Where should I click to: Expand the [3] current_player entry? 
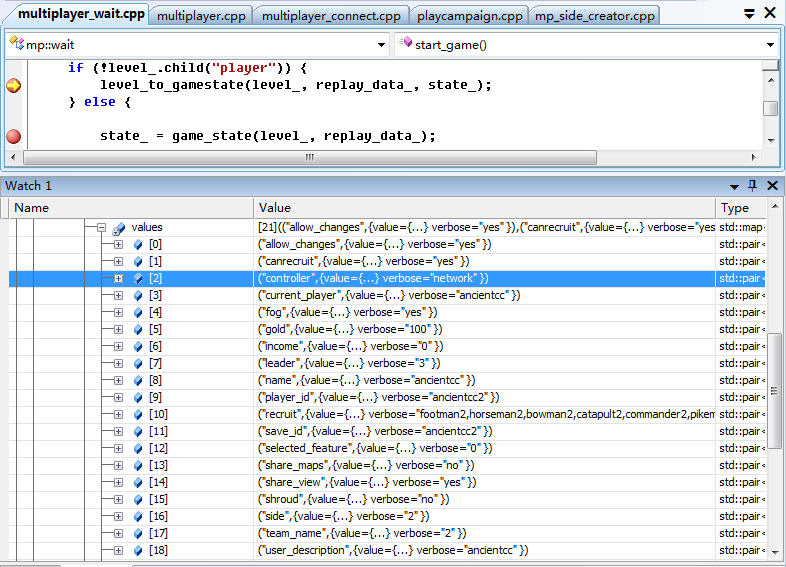118,296
